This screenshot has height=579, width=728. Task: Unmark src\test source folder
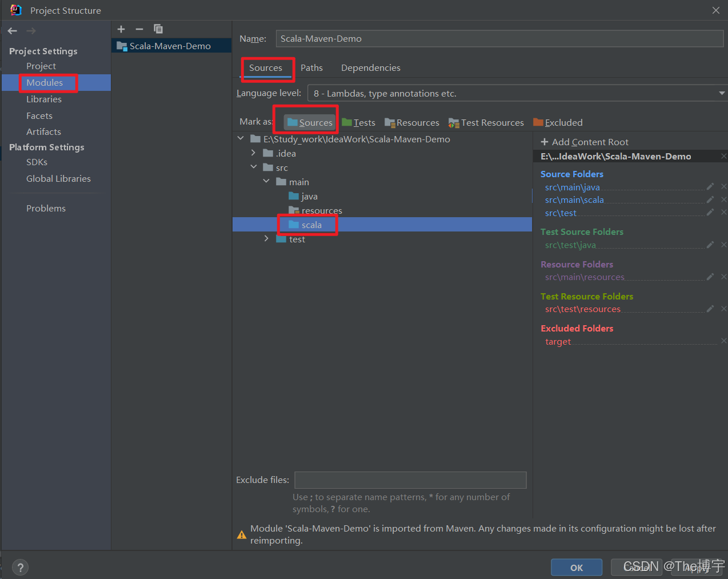(x=723, y=213)
